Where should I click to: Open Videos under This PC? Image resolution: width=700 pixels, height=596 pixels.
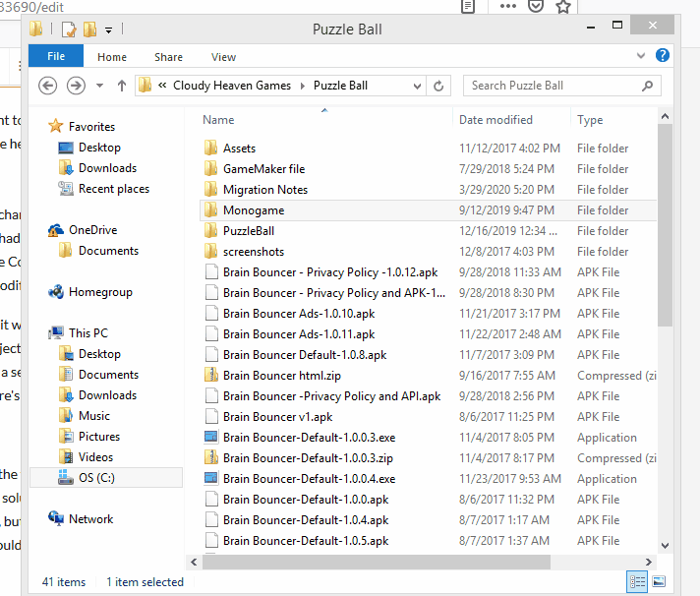95,457
